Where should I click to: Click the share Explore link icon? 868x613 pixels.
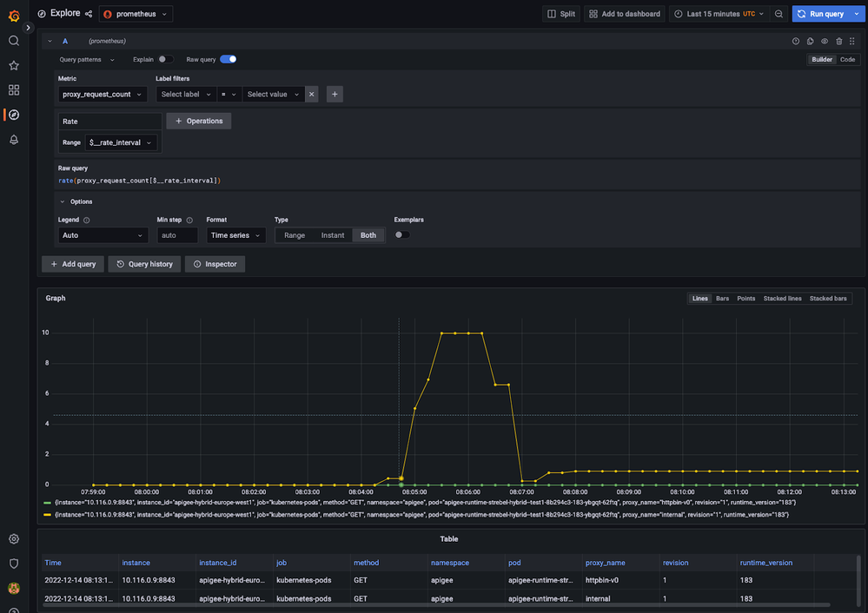point(89,14)
